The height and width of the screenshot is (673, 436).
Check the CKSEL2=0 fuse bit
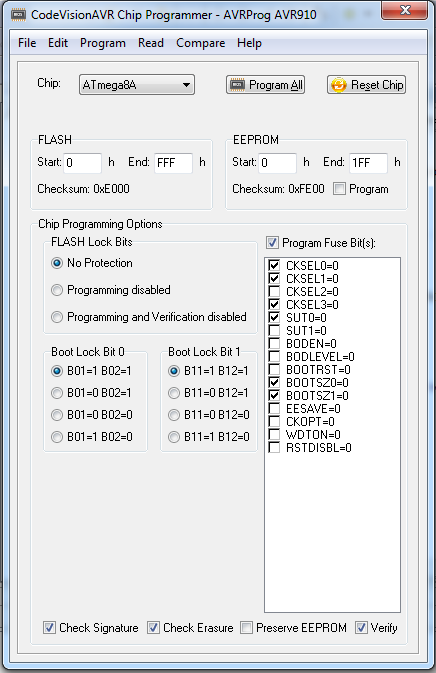point(274,291)
